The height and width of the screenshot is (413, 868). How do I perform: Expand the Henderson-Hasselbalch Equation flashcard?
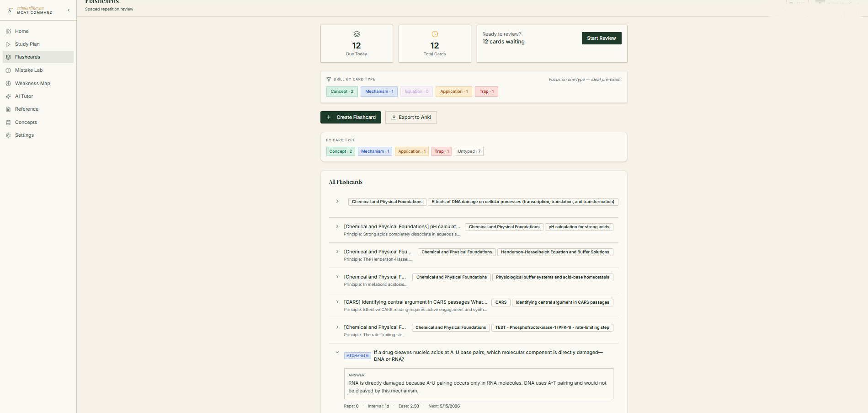point(337,252)
